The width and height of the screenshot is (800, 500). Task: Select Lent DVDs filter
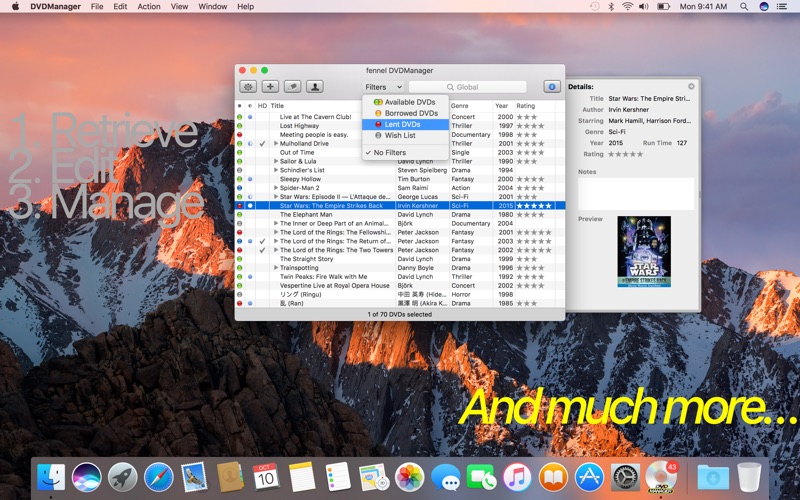[x=405, y=124]
